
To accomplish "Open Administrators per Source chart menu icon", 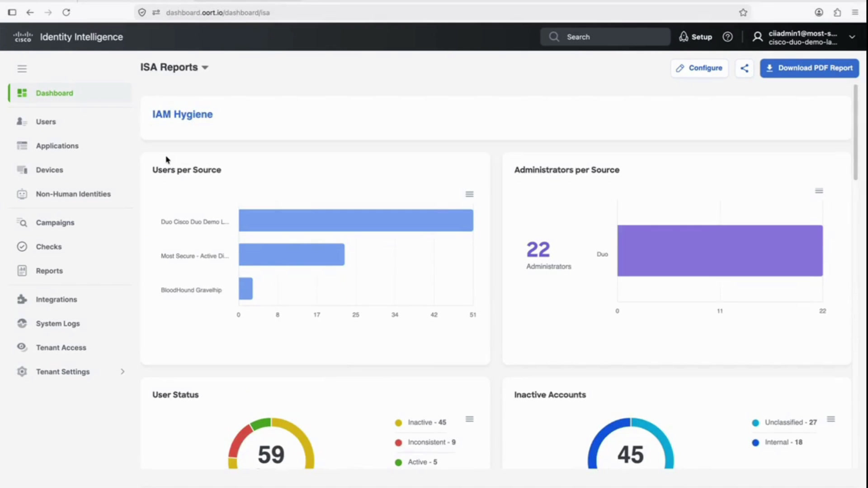I will [x=819, y=191].
